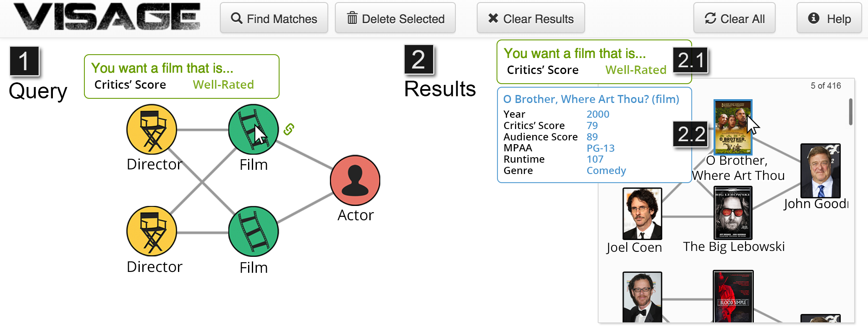This screenshot has width=868, height=327.
Task: Click the red Actor node
Action: pyautogui.click(x=355, y=180)
